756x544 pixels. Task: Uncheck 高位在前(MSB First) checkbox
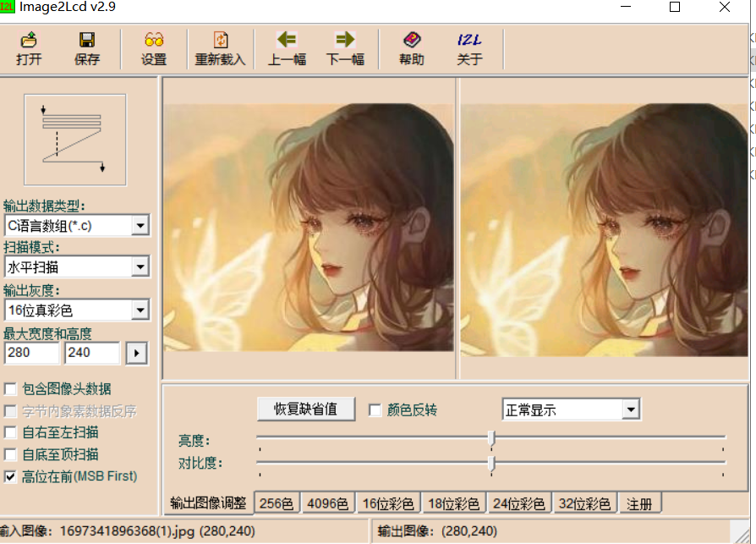click(10, 477)
